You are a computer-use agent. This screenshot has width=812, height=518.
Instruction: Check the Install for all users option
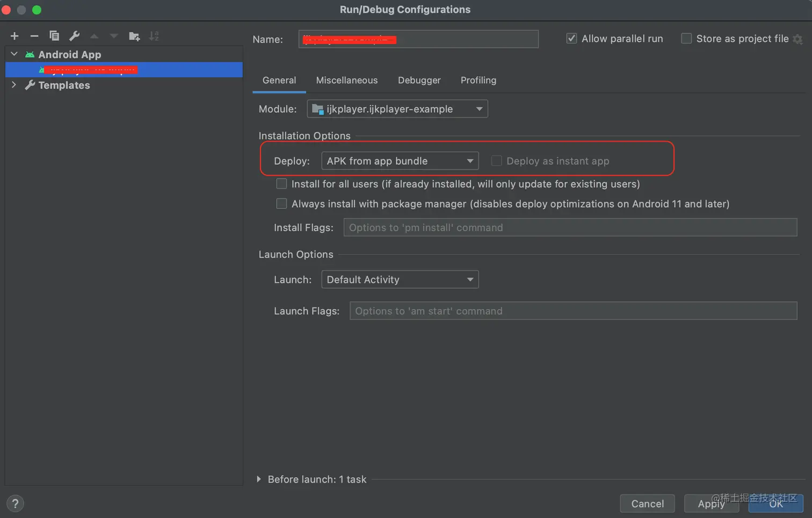(281, 184)
